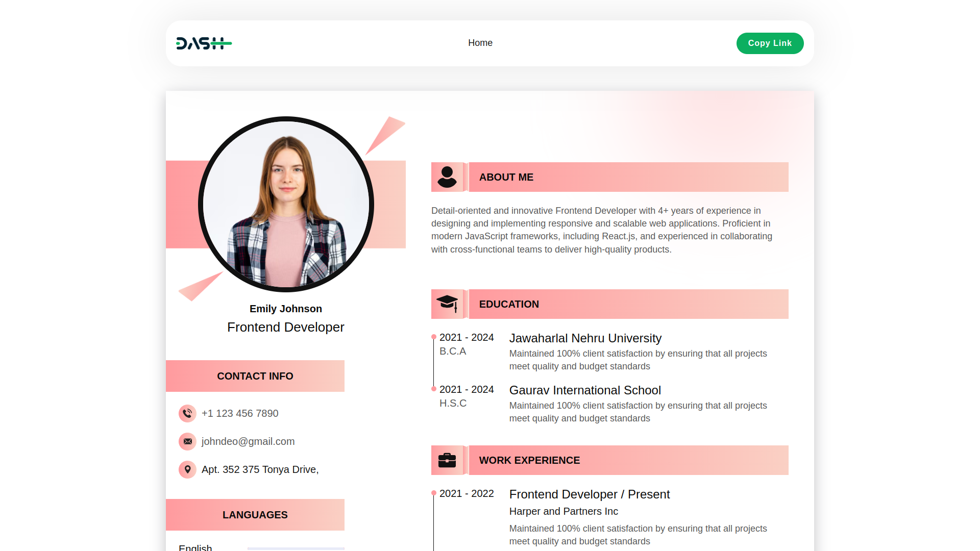Click the H.S.C degree label
The image size is (980, 551).
click(453, 403)
